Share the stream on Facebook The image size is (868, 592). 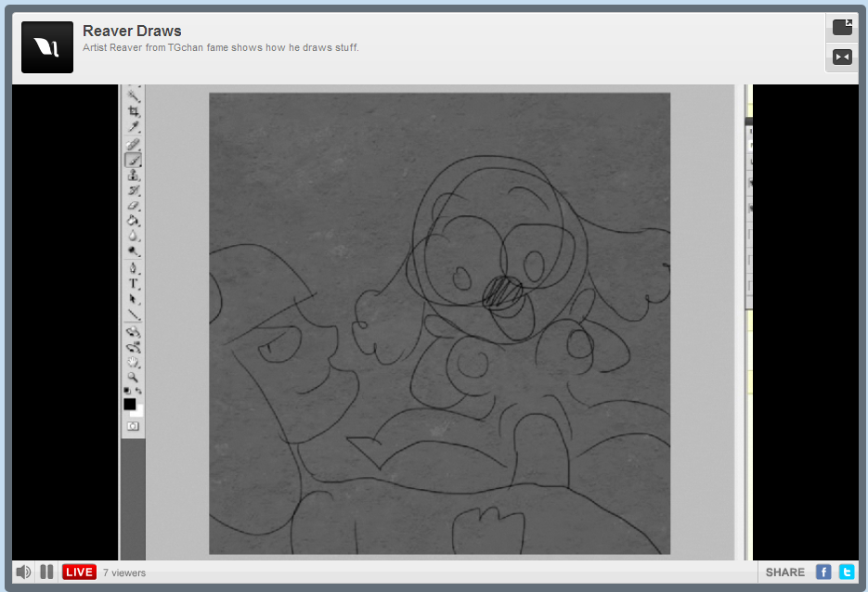[x=823, y=573]
